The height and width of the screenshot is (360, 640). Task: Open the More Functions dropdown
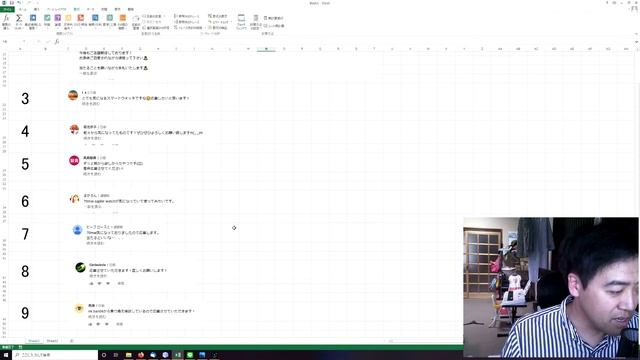(122, 22)
